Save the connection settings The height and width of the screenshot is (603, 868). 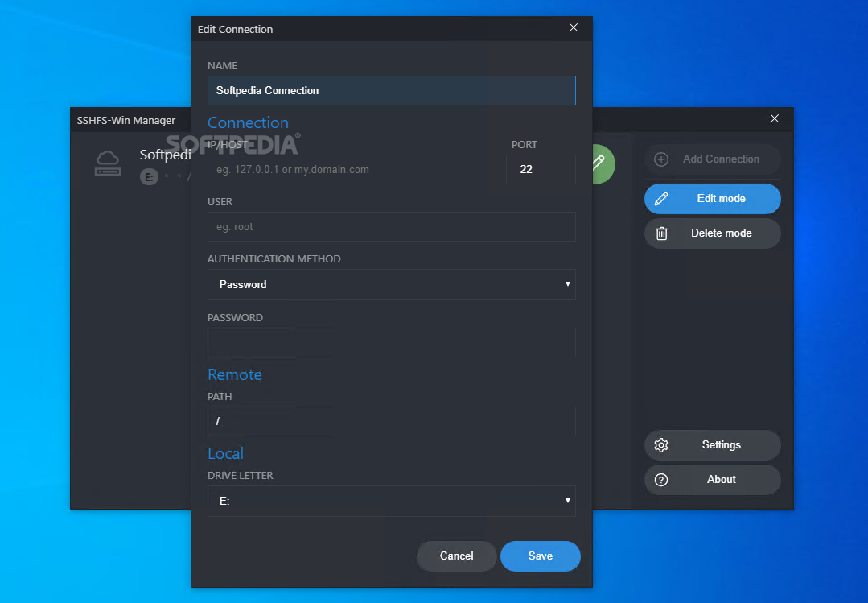[541, 556]
